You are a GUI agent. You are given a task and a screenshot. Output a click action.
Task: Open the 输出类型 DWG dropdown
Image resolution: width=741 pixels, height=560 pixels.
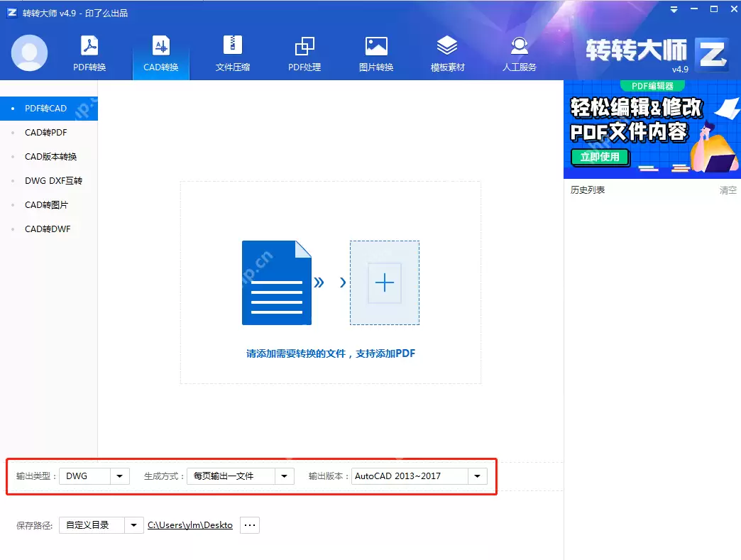point(119,476)
